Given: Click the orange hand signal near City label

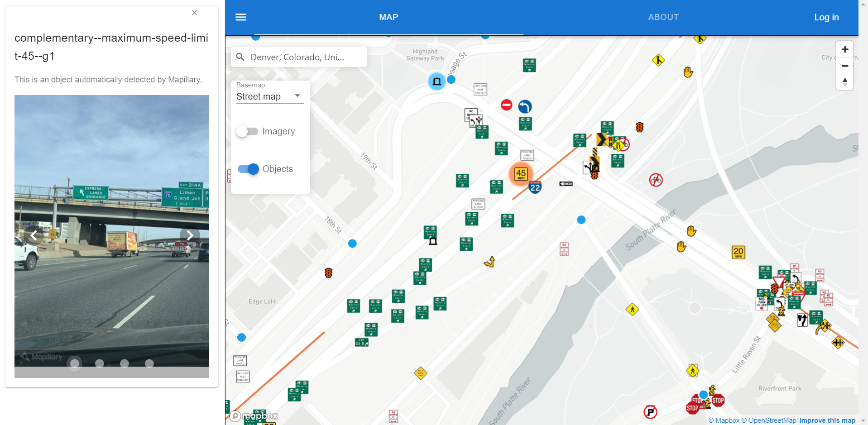Looking at the screenshot, I should coord(688,72).
